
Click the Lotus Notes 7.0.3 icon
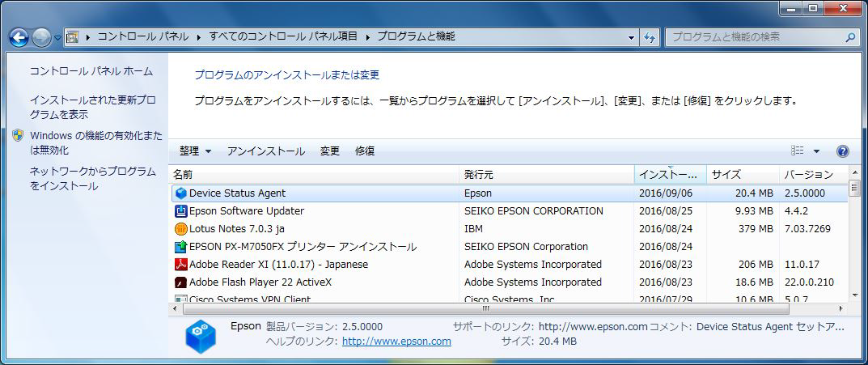click(x=181, y=229)
